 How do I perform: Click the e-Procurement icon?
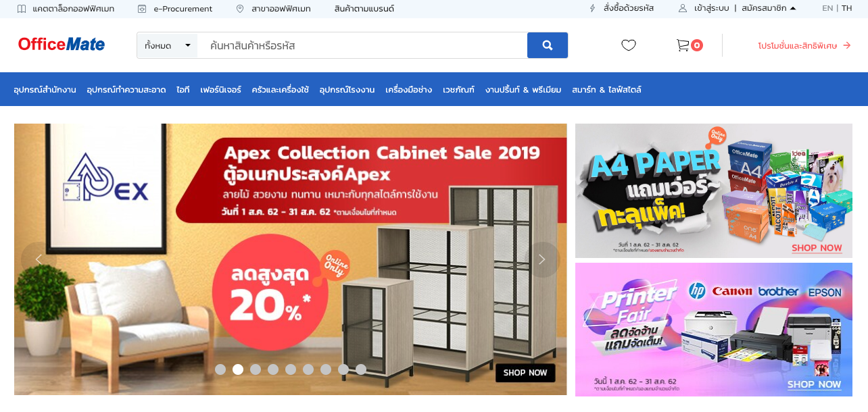(142, 9)
